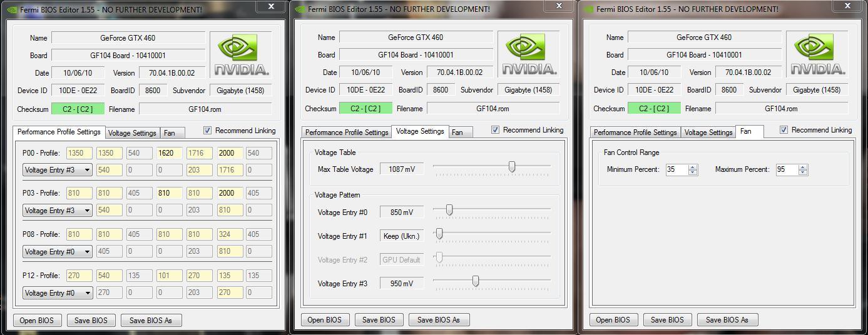The height and width of the screenshot is (335, 868).
Task: Click Subvendor Gigabyte (1458) field in Fan window
Action: (x=817, y=90)
